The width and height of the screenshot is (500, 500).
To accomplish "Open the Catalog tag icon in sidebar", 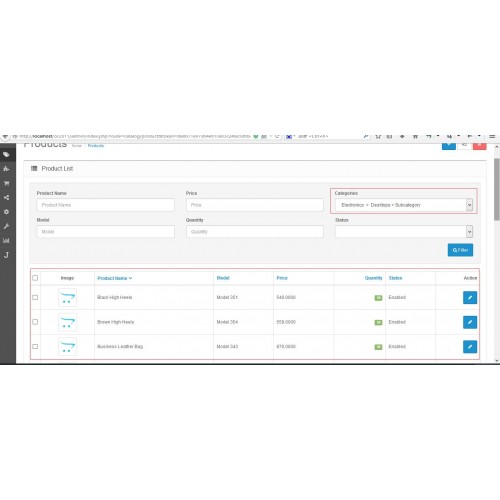I will [6, 155].
